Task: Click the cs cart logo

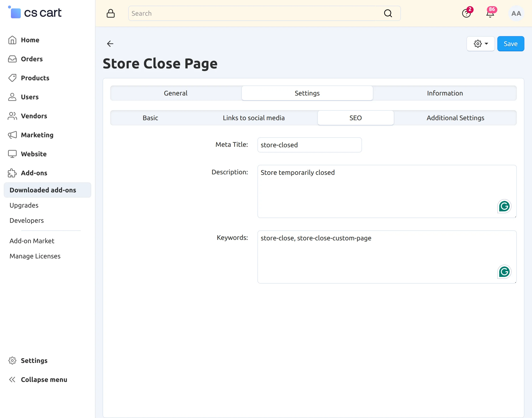Action: pyautogui.click(x=35, y=13)
